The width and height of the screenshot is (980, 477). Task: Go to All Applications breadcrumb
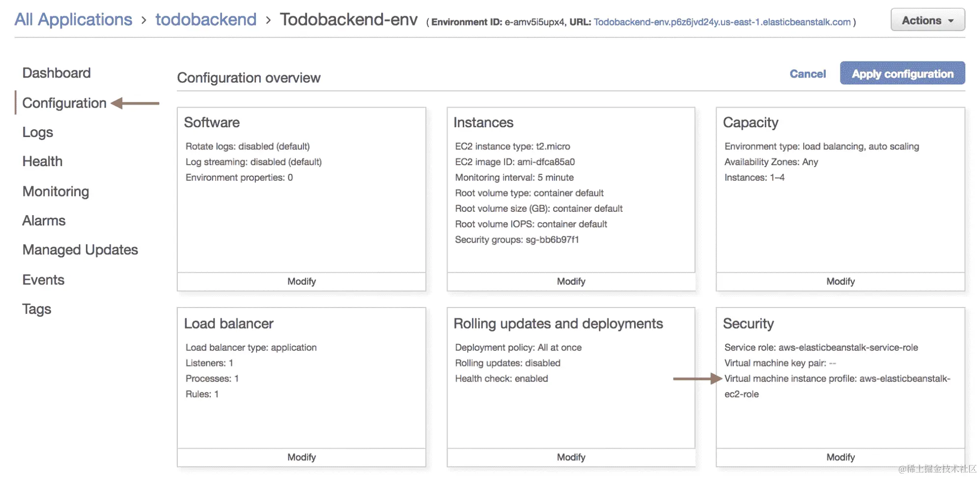73,20
